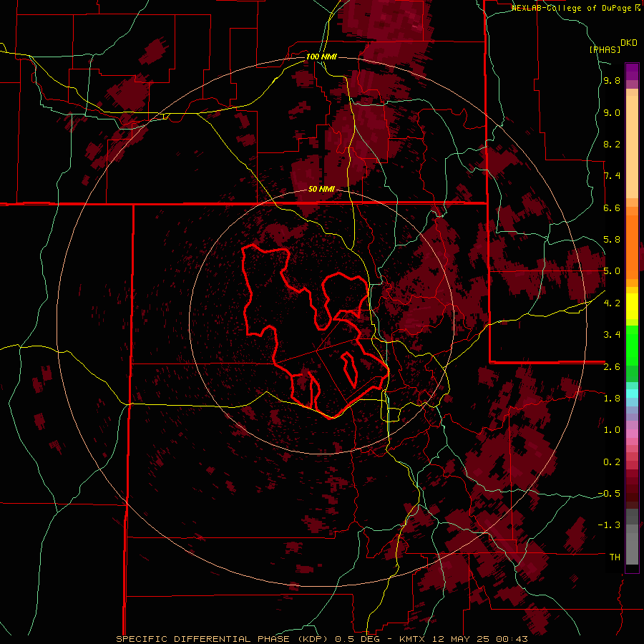
Task: Click the "50 NMI" range ring label
Action: (321, 190)
